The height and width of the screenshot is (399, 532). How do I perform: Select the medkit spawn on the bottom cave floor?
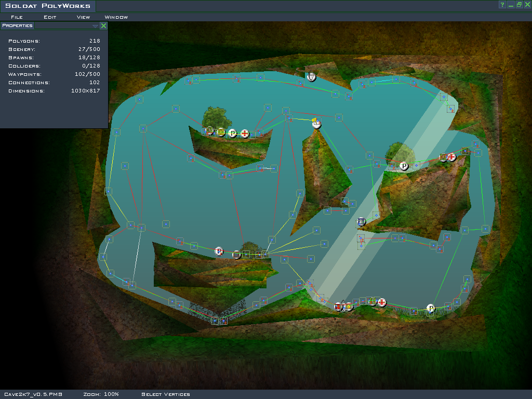(x=382, y=302)
